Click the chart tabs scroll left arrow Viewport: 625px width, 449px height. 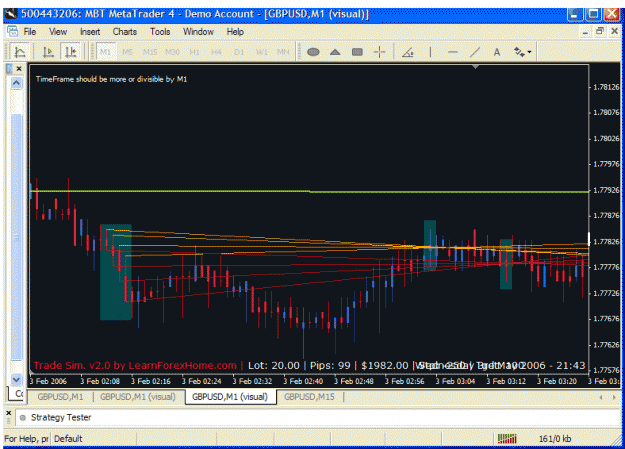(601, 397)
